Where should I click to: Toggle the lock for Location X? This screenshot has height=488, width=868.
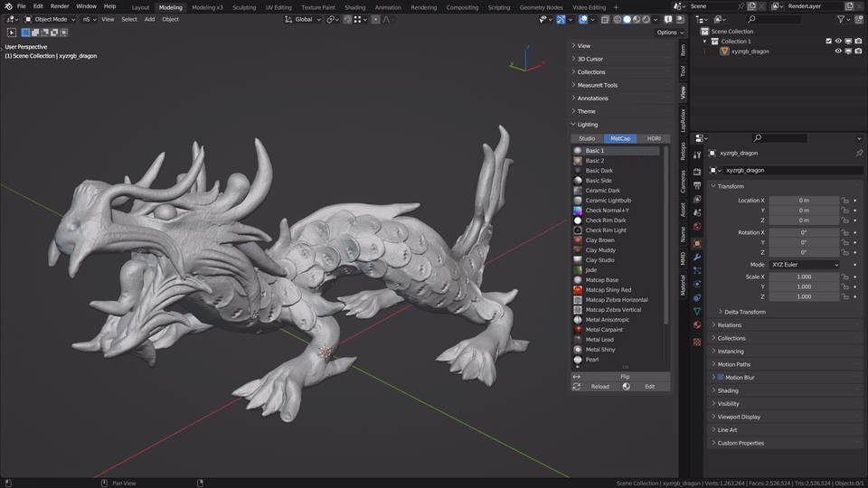(x=844, y=200)
